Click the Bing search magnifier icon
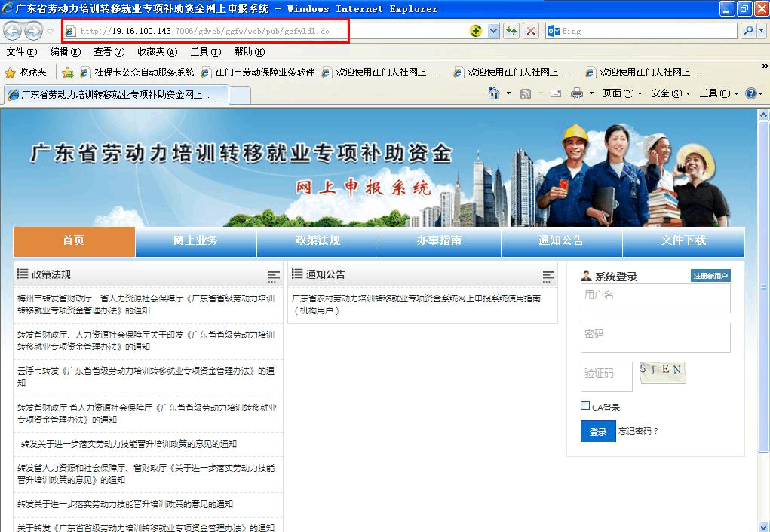770x532 pixels. coord(748,31)
